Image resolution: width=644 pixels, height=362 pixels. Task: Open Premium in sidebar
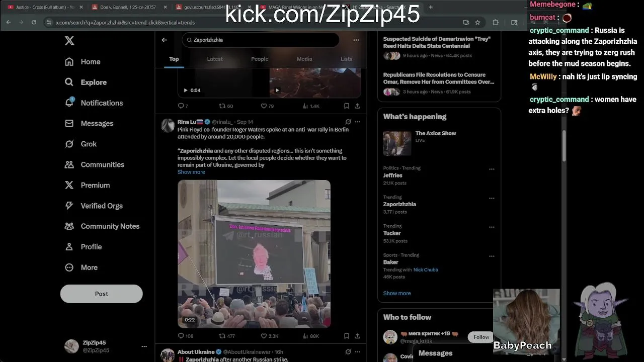click(88, 185)
